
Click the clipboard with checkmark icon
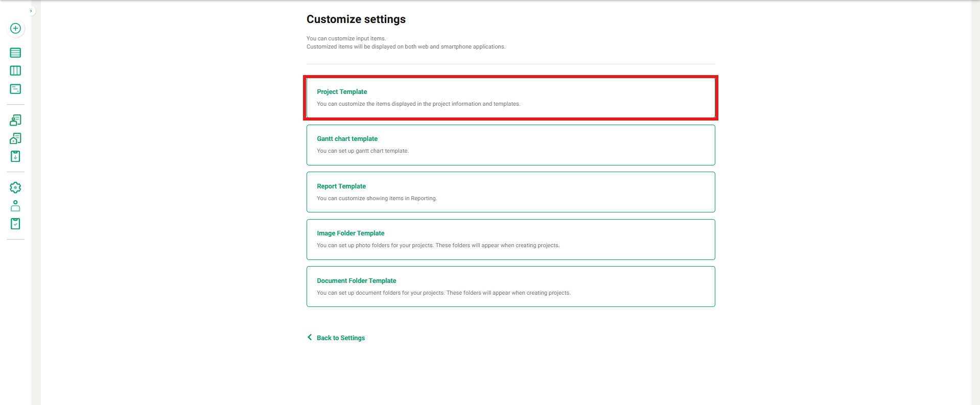(15, 224)
